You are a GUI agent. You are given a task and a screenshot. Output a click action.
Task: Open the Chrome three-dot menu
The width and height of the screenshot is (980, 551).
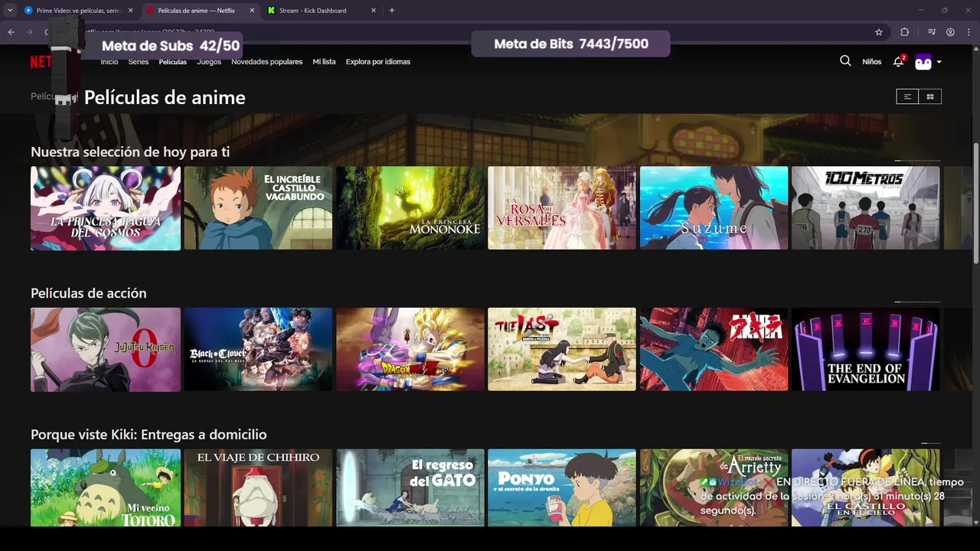(x=968, y=32)
